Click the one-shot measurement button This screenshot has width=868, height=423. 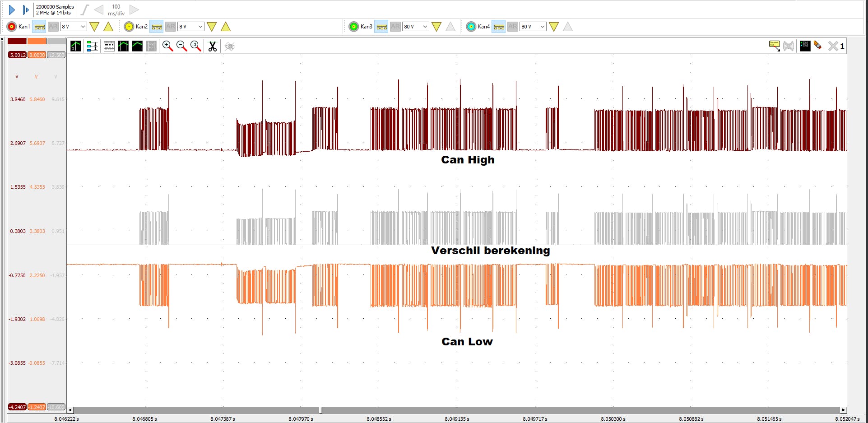coord(25,9)
